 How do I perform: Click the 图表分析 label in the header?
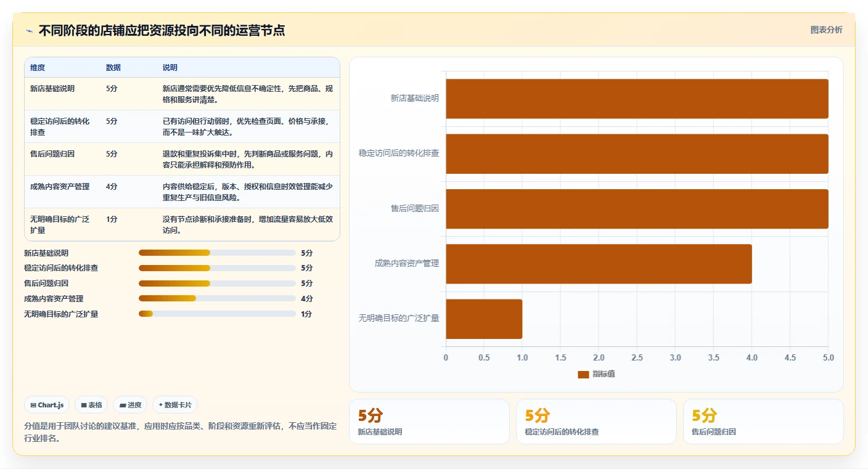click(x=826, y=30)
